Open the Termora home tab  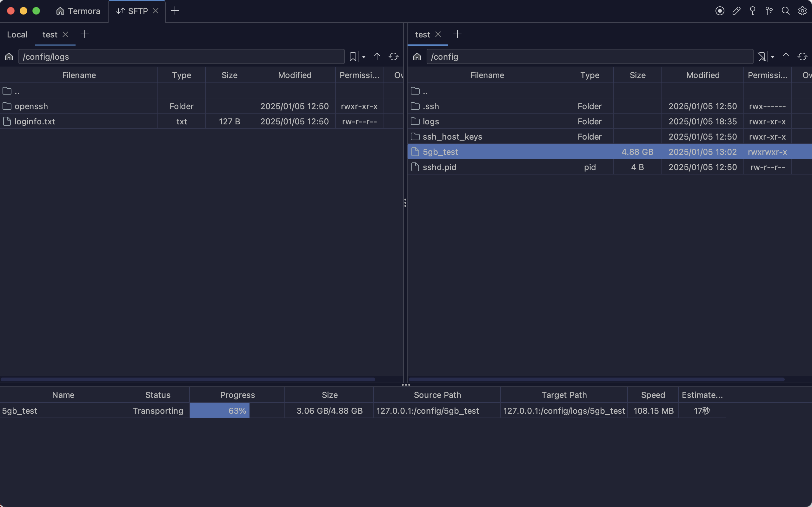[78, 11]
